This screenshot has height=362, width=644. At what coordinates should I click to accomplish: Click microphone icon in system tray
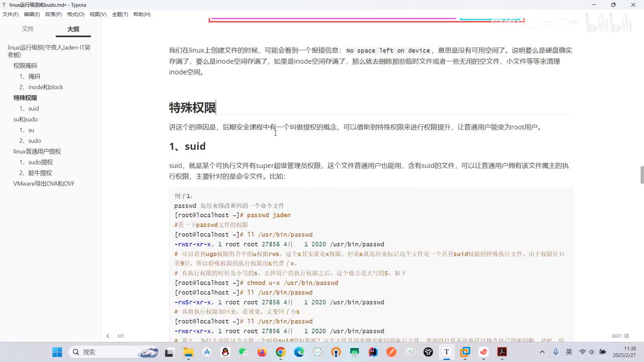555,352
